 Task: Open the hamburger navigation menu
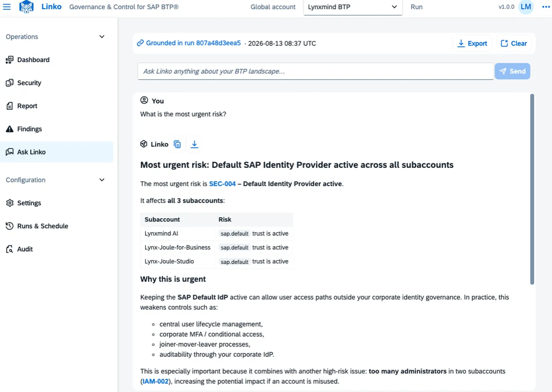pyautogui.click(x=7, y=7)
